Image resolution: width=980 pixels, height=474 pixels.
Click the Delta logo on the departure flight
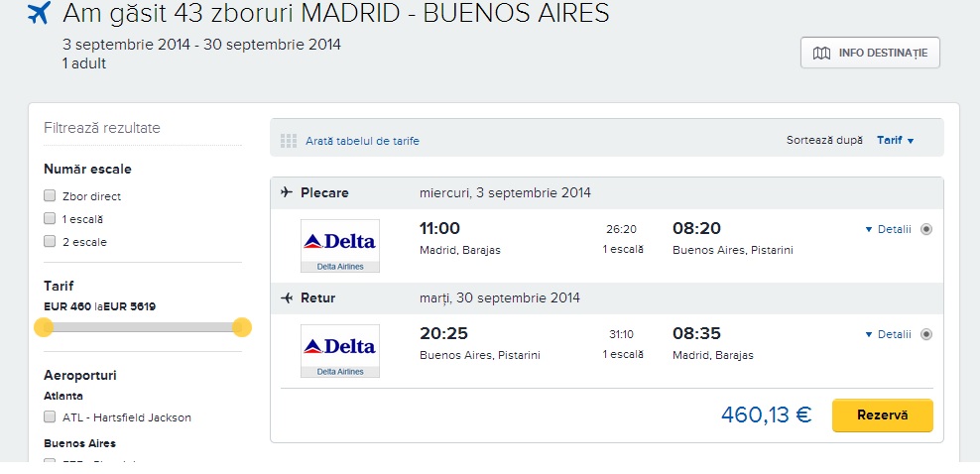point(340,246)
